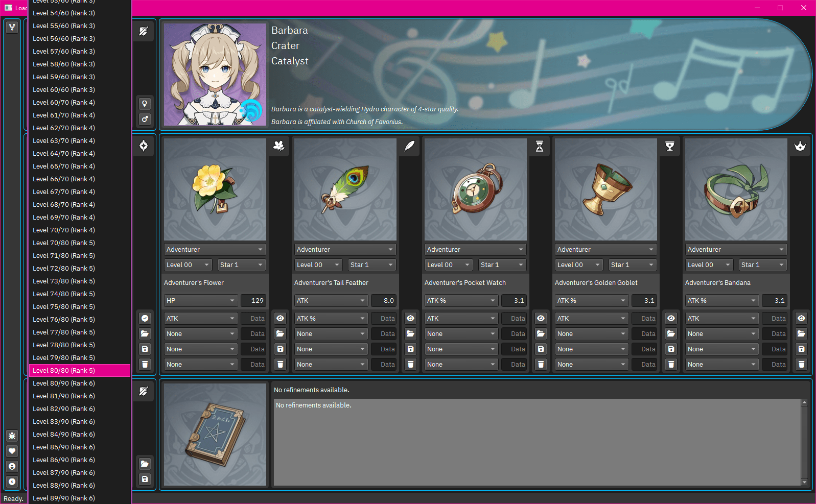Click the Data field next to Flower ATK substat
This screenshot has width=816, height=504.
(x=253, y=318)
